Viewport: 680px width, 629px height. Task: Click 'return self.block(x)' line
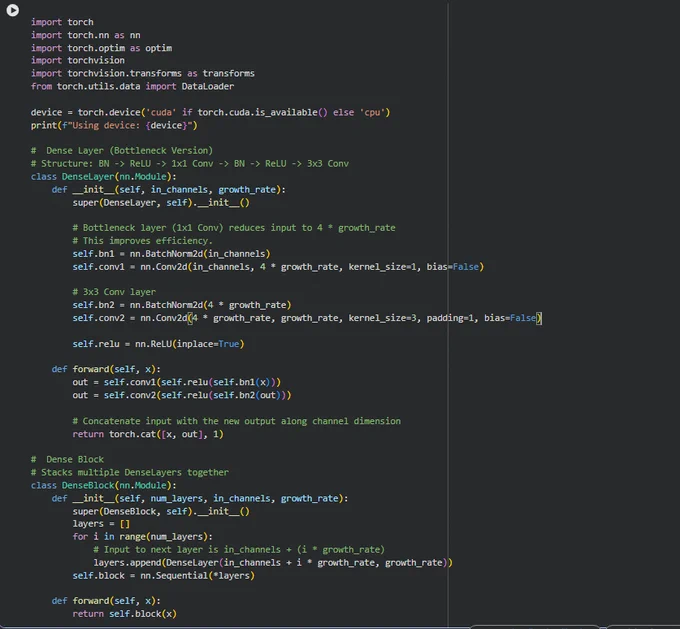click(x=124, y=614)
